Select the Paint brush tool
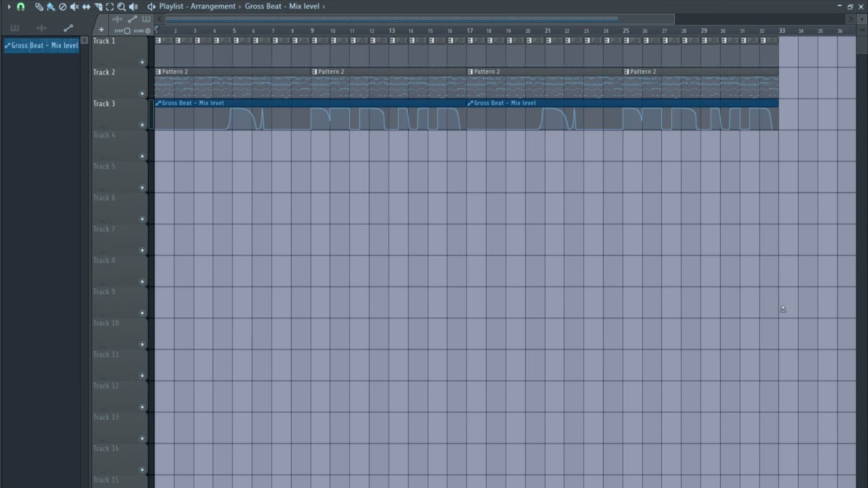 pyautogui.click(x=50, y=6)
